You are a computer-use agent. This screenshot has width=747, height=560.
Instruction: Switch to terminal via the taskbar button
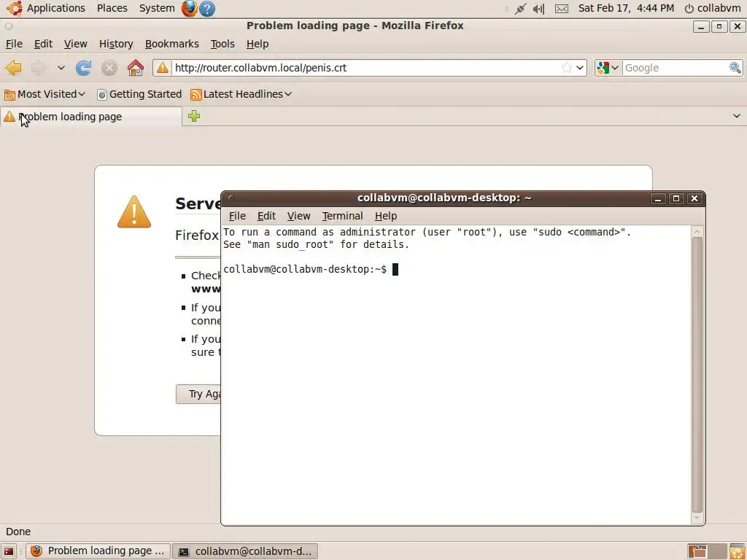click(x=245, y=551)
